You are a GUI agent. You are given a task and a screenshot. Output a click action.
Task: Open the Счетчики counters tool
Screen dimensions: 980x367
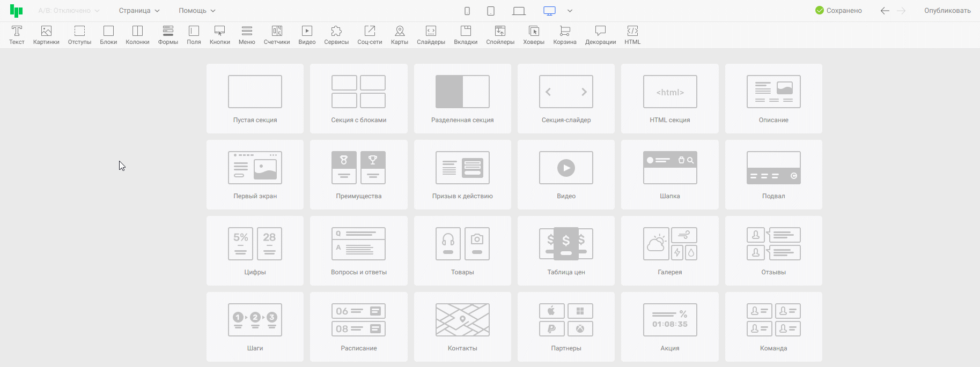(277, 35)
